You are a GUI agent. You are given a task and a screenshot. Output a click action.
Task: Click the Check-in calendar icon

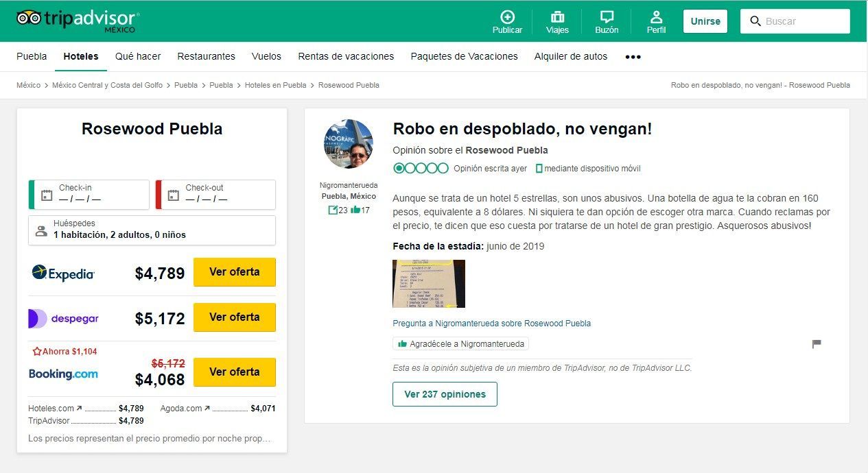pos(47,195)
